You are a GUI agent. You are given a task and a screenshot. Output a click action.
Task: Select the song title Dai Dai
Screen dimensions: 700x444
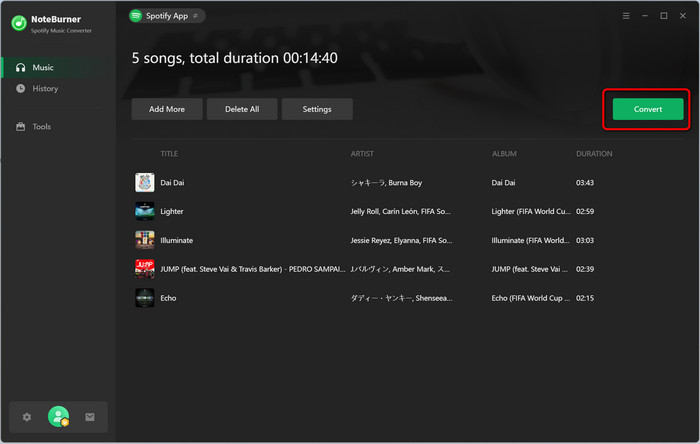click(x=172, y=183)
